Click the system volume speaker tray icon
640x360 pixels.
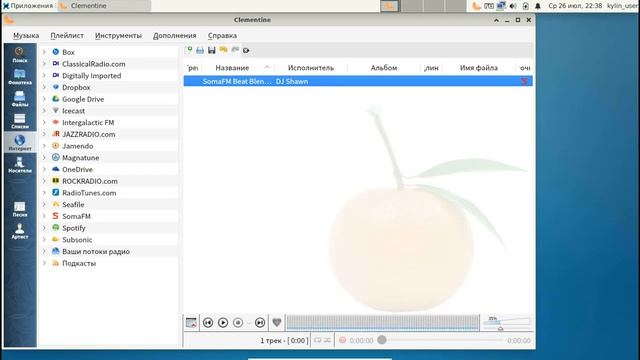point(513,6)
